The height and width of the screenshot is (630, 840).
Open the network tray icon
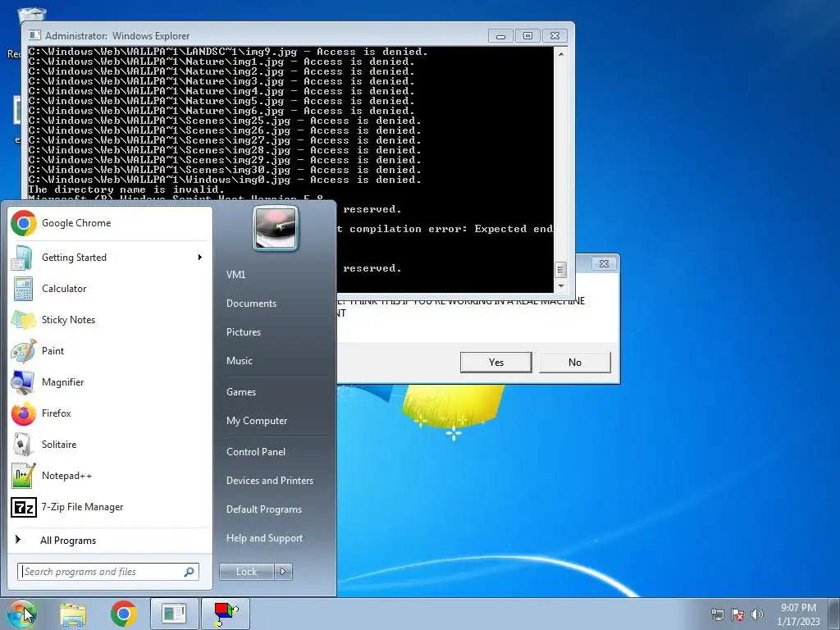(717, 614)
